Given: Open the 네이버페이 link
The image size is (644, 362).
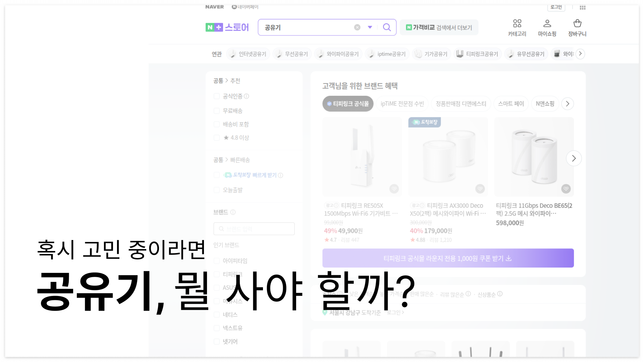Looking at the screenshot, I should (x=245, y=7).
